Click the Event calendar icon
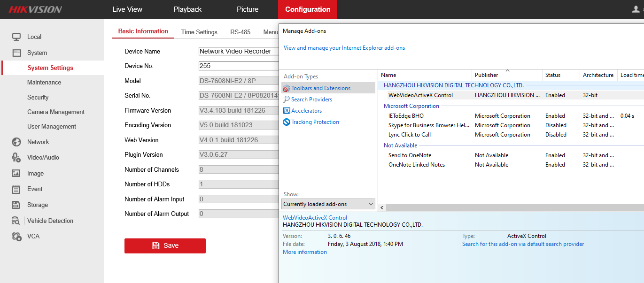Viewport: 644px width, 283px height. pos(16,189)
